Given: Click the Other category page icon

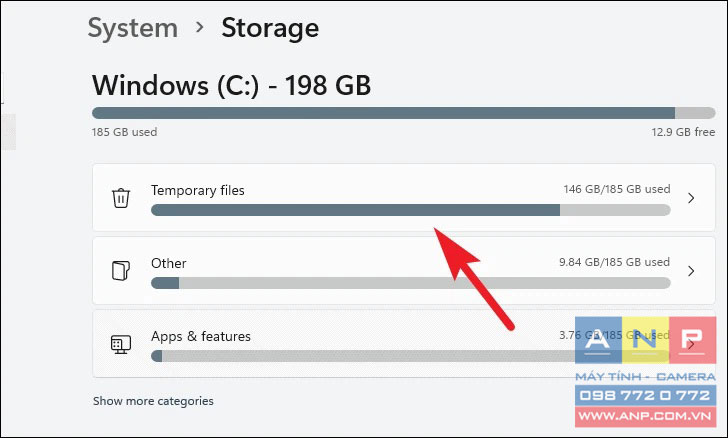Looking at the screenshot, I should tap(121, 270).
